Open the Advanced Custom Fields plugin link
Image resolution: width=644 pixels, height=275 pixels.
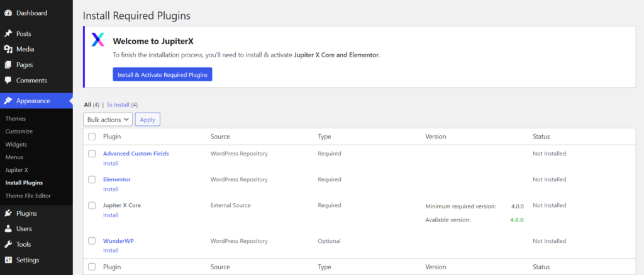[136, 154]
